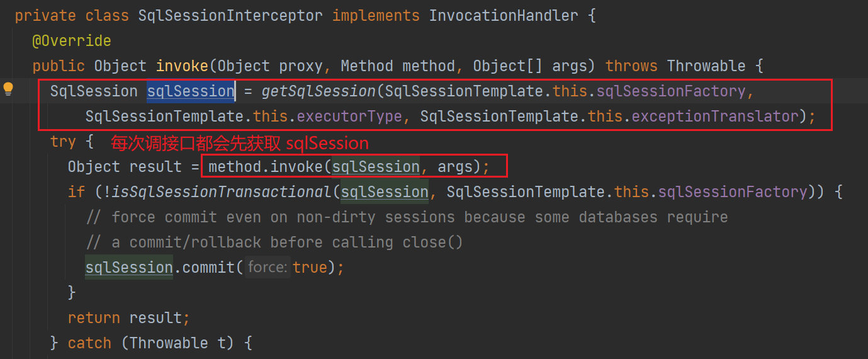Screen dimensions: 868x359
Task: Click the "force:" parameter hint
Action: (268, 268)
